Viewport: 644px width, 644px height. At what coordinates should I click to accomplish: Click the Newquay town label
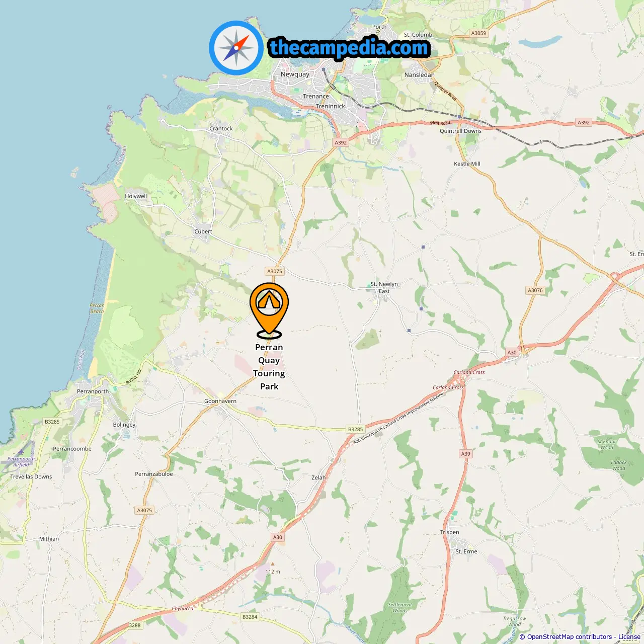(295, 74)
